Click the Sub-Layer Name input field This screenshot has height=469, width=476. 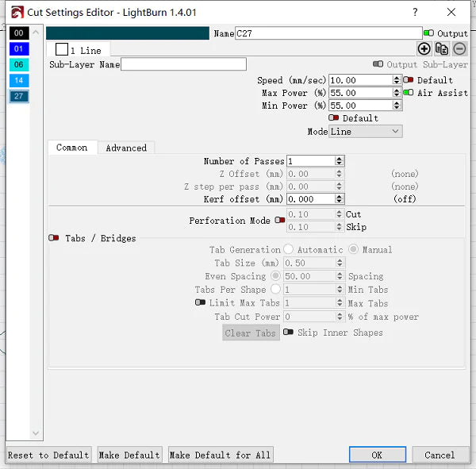coord(183,64)
